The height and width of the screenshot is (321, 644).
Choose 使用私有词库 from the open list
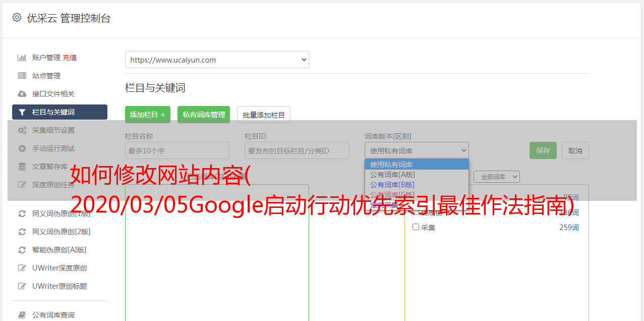pyautogui.click(x=417, y=165)
